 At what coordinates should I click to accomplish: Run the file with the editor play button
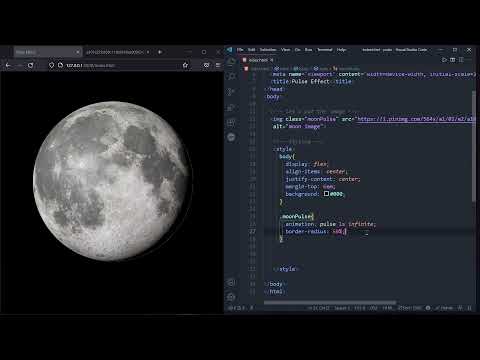click(444, 60)
